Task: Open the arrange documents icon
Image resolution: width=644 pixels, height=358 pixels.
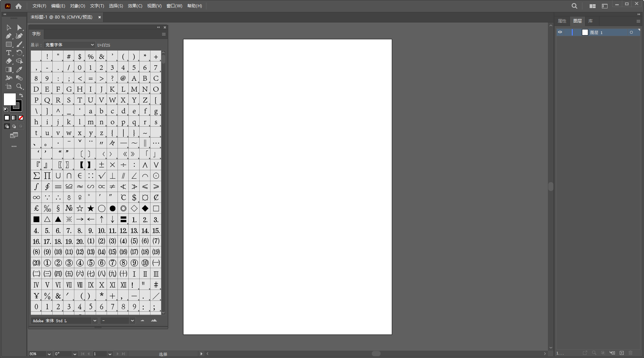Action: [x=593, y=6]
